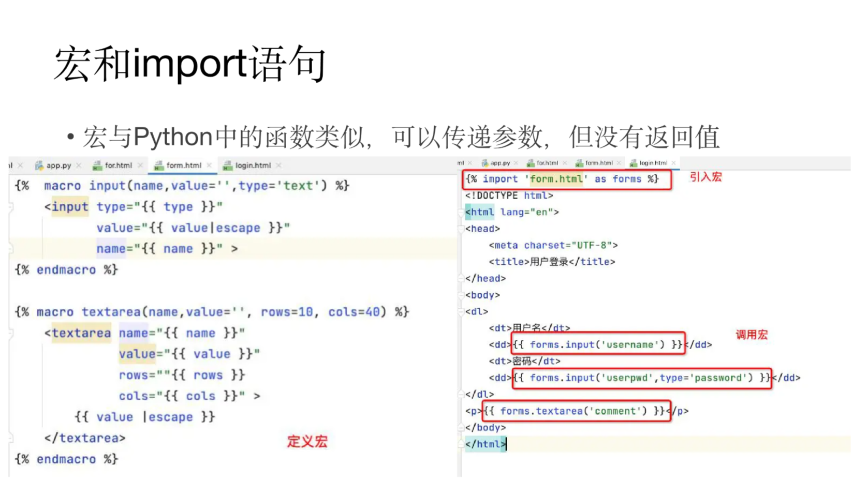Collapse the <html lang="en"> fold marker
Viewport: 868px width, 482px height.
pos(461,212)
